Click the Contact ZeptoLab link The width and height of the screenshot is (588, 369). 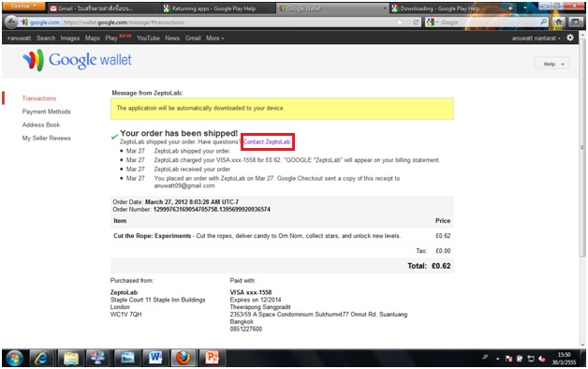pyautogui.click(x=267, y=141)
